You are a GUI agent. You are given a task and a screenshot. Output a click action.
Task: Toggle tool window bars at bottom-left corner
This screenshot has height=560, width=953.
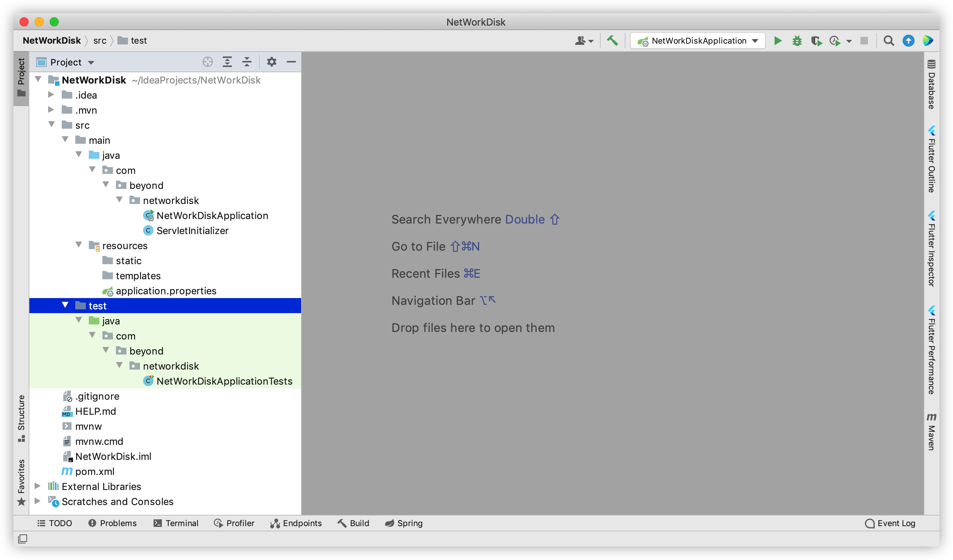tap(23, 539)
